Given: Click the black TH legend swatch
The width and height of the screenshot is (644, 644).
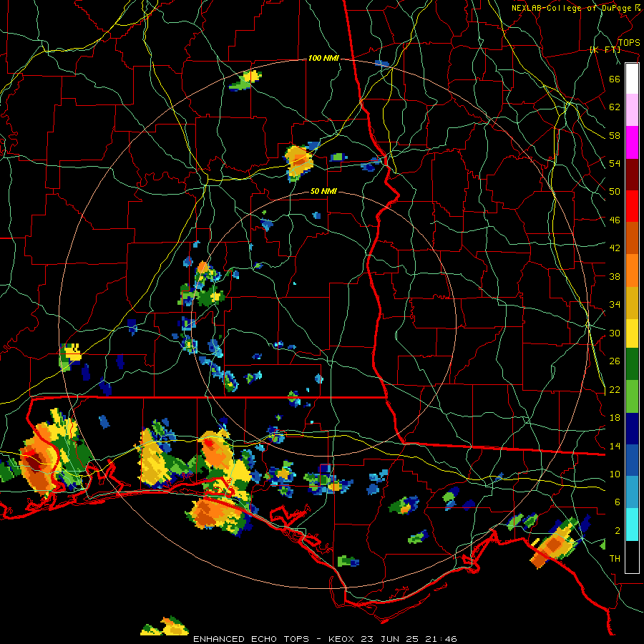Looking at the screenshot, I should (632, 556).
